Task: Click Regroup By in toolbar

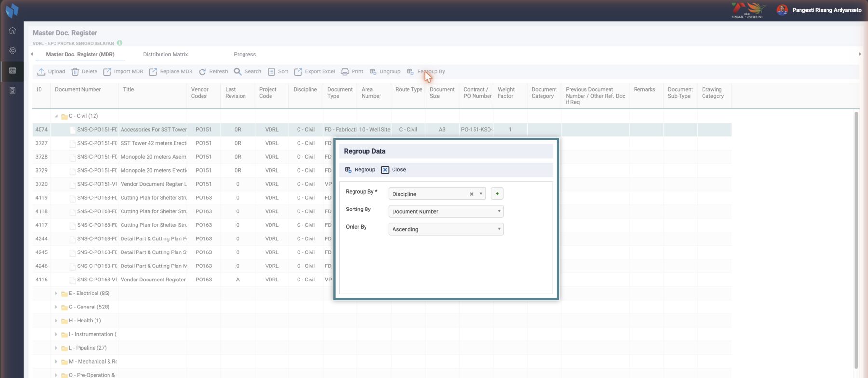Action: pyautogui.click(x=426, y=71)
